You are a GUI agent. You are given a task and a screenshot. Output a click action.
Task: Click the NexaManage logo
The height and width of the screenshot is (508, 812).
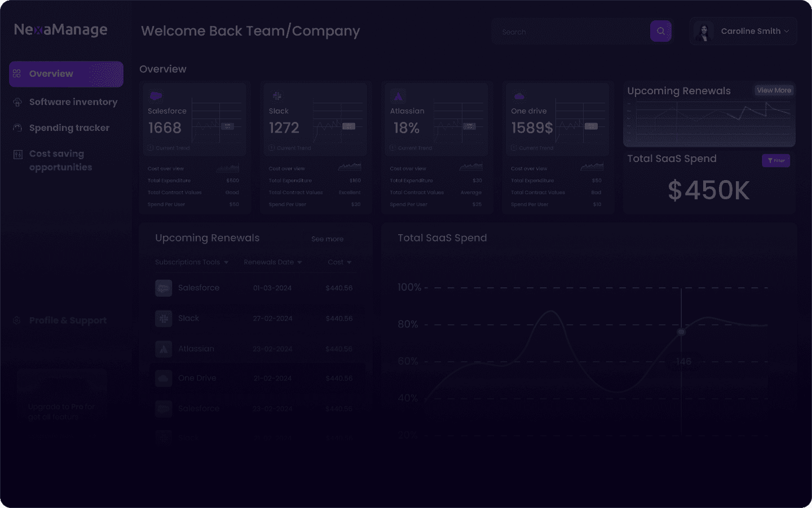point(60,29)
